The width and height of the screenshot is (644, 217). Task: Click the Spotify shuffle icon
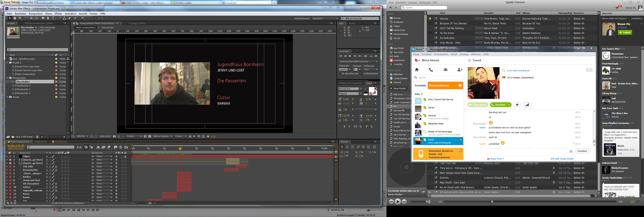coord(632,202)
